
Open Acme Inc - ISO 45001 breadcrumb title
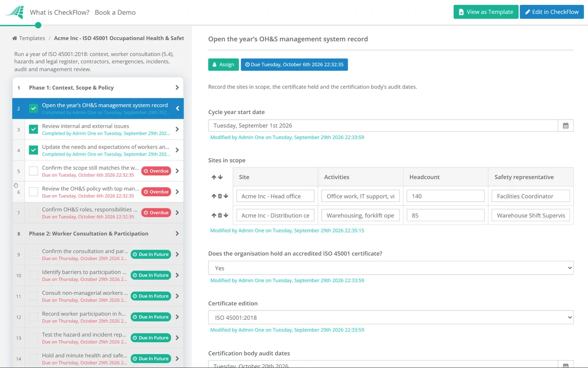pos(119,38)
